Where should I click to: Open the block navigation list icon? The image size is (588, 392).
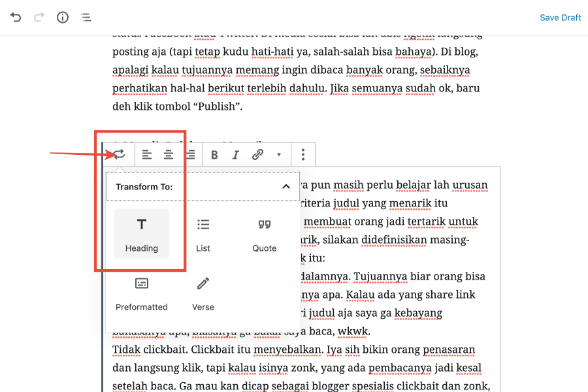86,17
